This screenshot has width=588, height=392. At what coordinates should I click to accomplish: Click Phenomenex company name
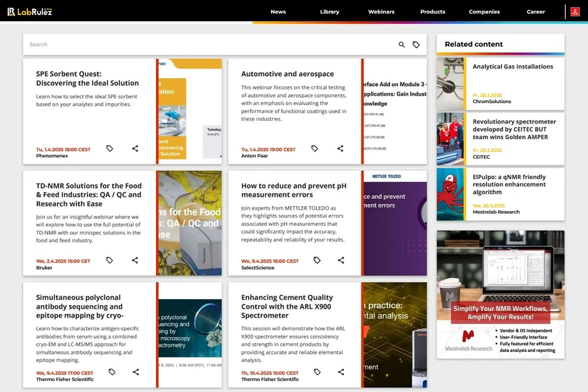click(x=52, y=156)
